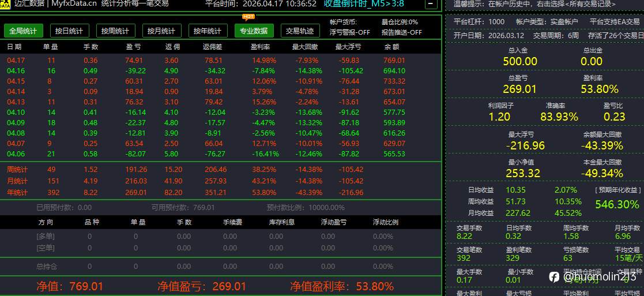Click the 日均收益 row label

pos(481,190)
